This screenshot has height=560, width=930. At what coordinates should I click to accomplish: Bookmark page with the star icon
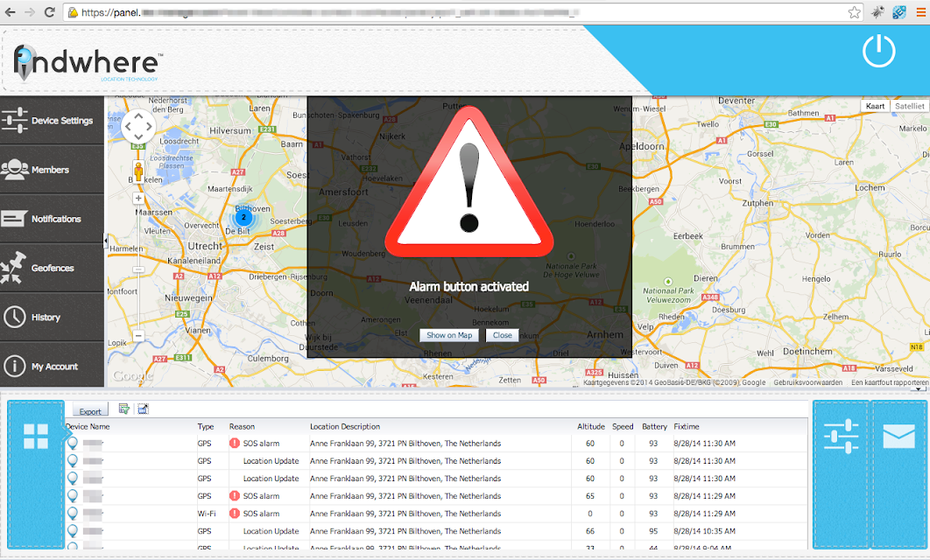click(x=854, y=12)
